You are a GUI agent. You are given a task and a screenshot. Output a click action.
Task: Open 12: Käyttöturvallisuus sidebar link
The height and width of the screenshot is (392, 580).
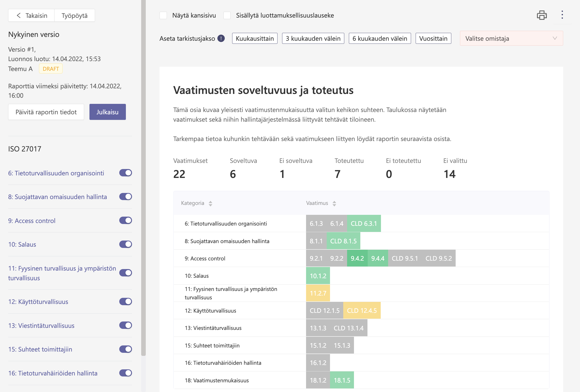pyautogui.click(x=38, y=302)
